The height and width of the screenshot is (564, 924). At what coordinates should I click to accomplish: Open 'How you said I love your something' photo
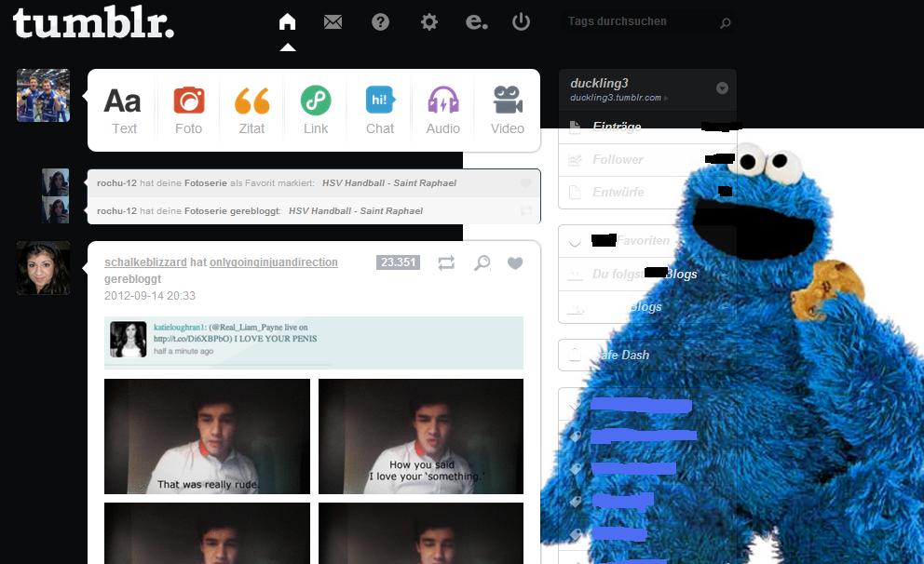coord(421,436)
